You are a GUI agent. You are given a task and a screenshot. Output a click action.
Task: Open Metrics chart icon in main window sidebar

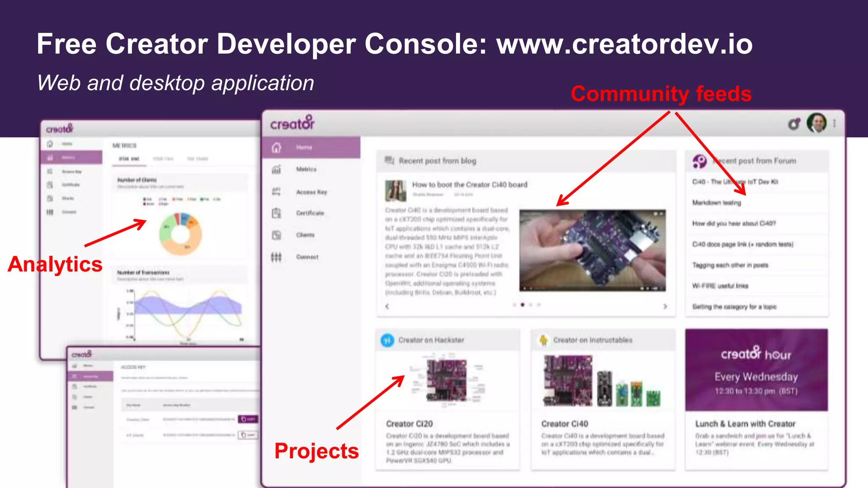(276, 169)
